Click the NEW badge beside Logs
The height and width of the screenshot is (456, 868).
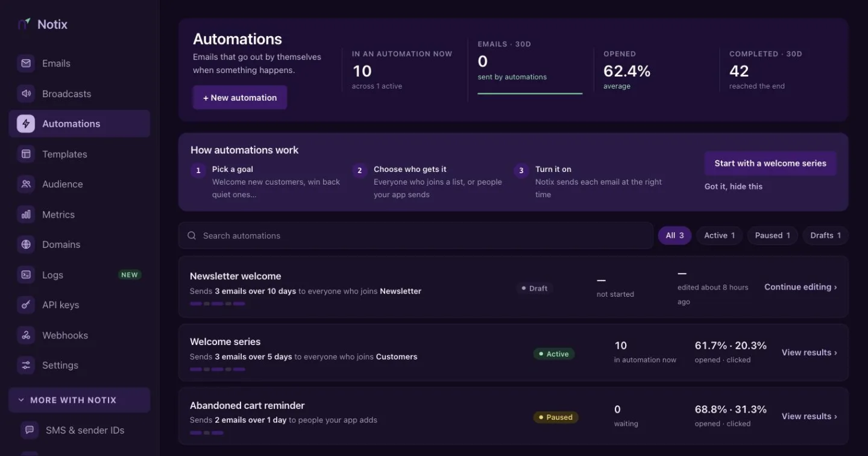[x=130, y=275]
